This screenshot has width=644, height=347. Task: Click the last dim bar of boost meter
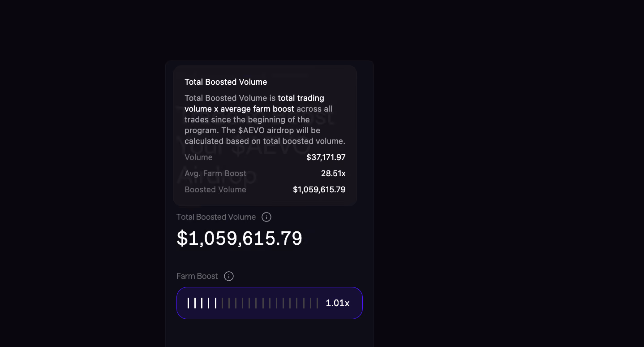(317, 303)
